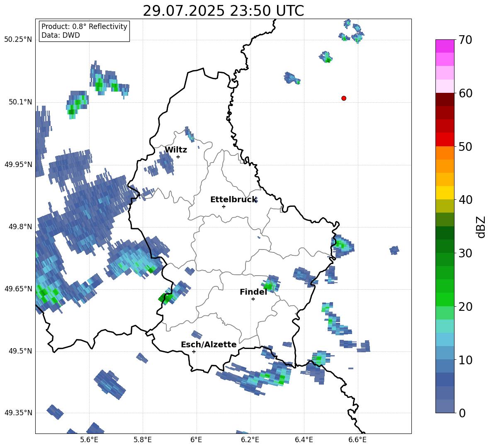Viewport: 491px width, 448px height.
Task: Pick the orange colorbar segment below 50
Action: tap(445, 153)
